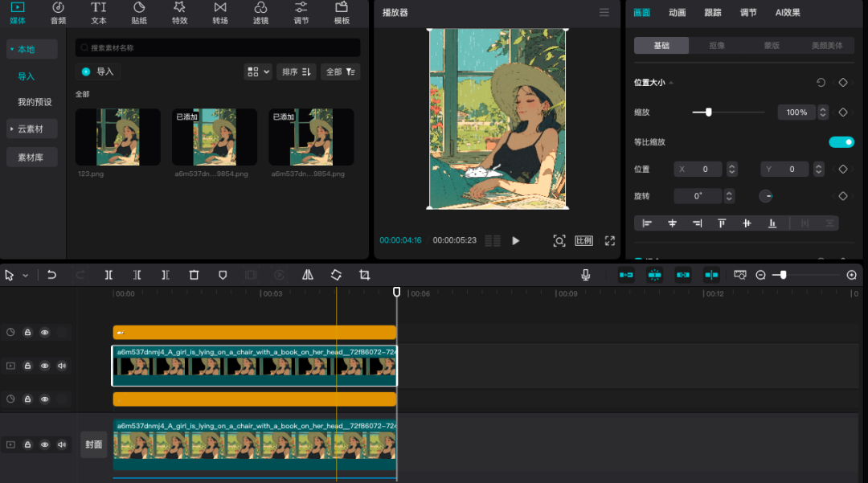Open the 模板 templates panel

tap(342, 13)
